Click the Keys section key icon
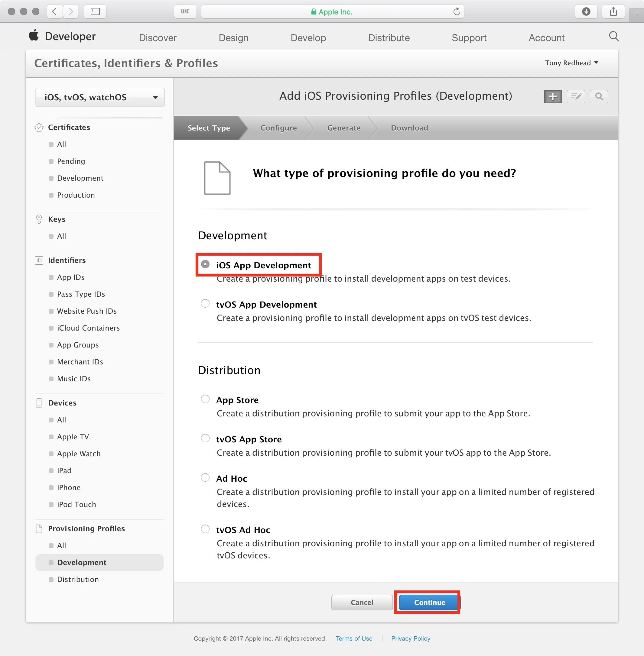Viewport: 644px width, 656px height. coord(39,219)
